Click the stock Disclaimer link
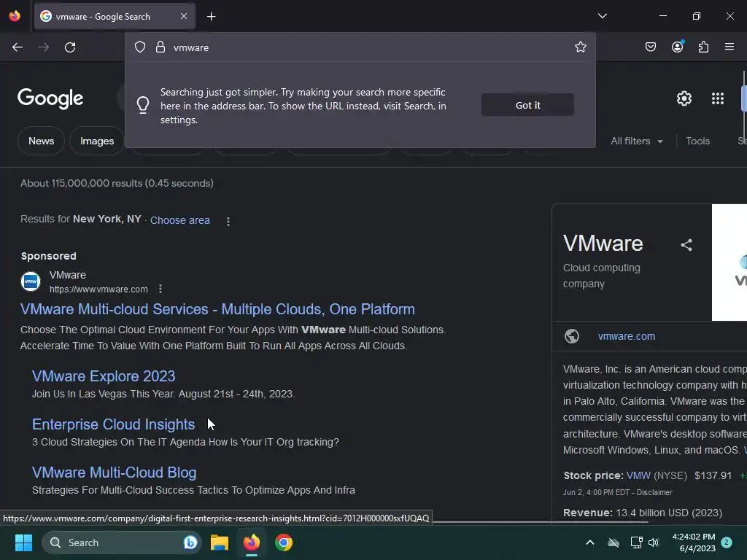 654,492
